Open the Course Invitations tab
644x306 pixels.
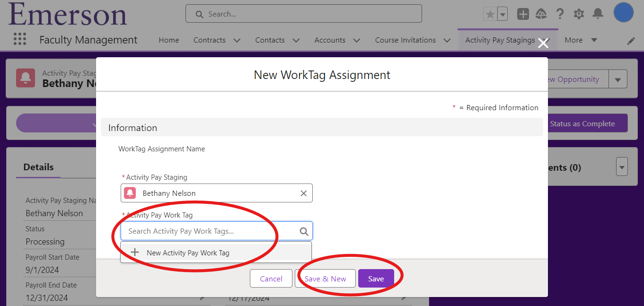(x=406, y=40)
